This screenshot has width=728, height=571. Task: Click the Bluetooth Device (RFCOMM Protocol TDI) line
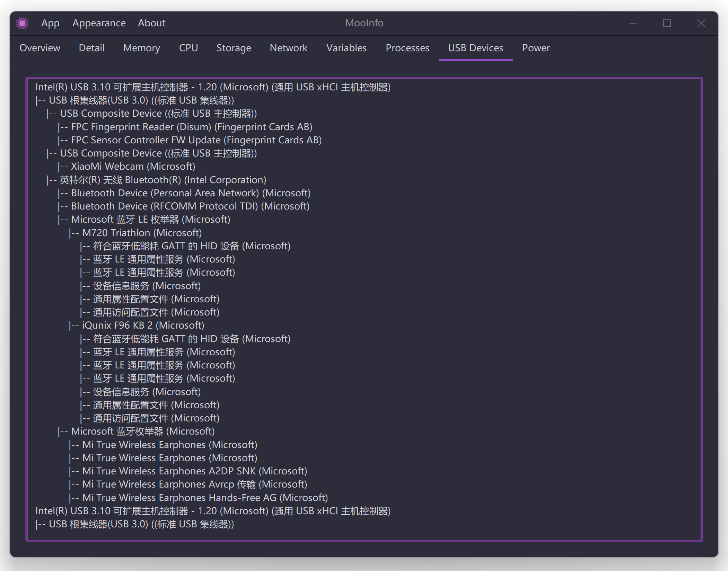(x=183, y=206)
